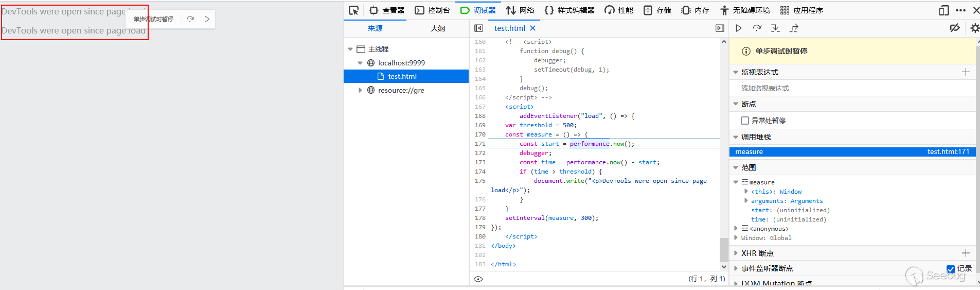This screenshot has width=980, height=290.
Task: Expand the resource://gre tree node
Action: point(360,90)
